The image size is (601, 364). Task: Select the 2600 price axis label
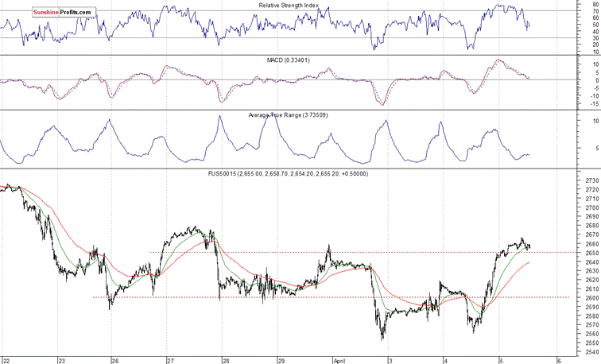tap(591, 298)
